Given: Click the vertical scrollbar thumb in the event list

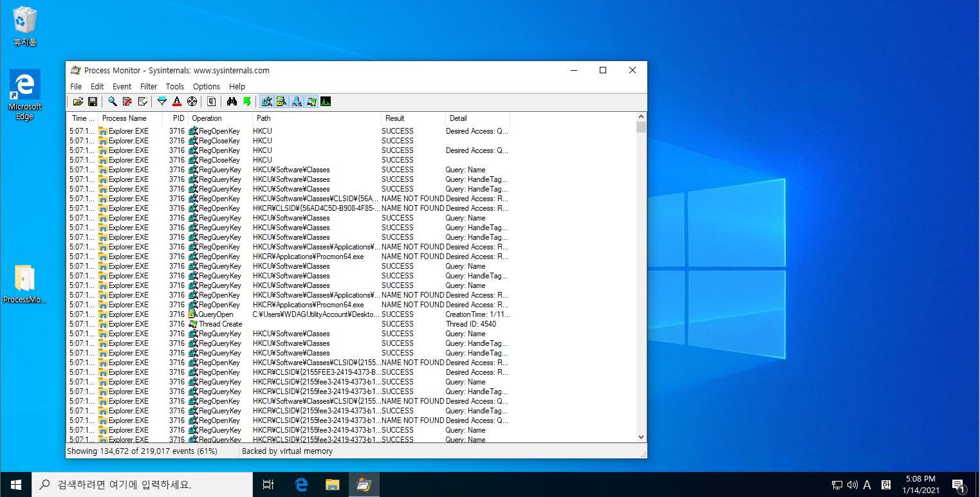Looking at the screenshot, I should [x=641, y=127].
